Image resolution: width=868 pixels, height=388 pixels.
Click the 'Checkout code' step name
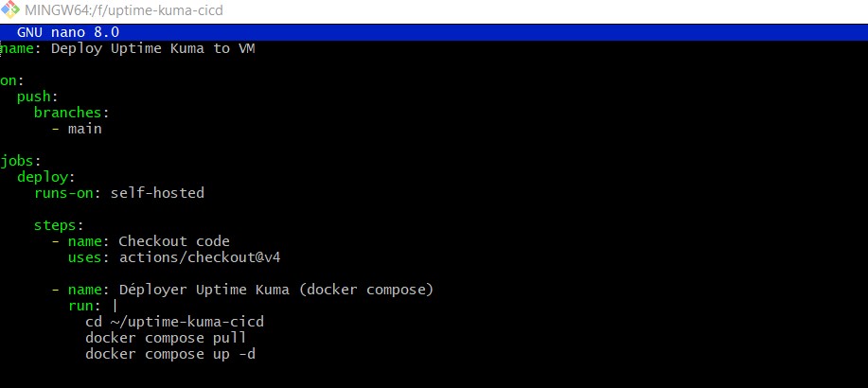[174, 241]
